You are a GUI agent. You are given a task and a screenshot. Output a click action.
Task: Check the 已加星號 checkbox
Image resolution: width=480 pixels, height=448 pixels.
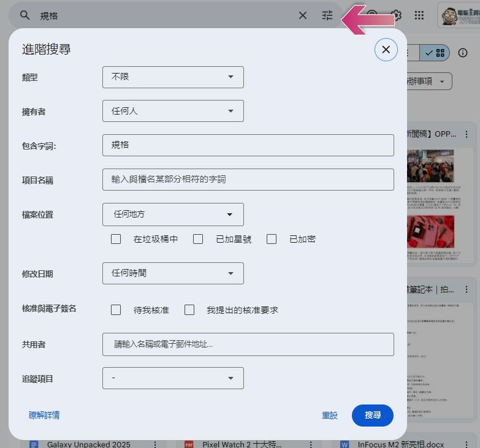[x=198, y=239]
